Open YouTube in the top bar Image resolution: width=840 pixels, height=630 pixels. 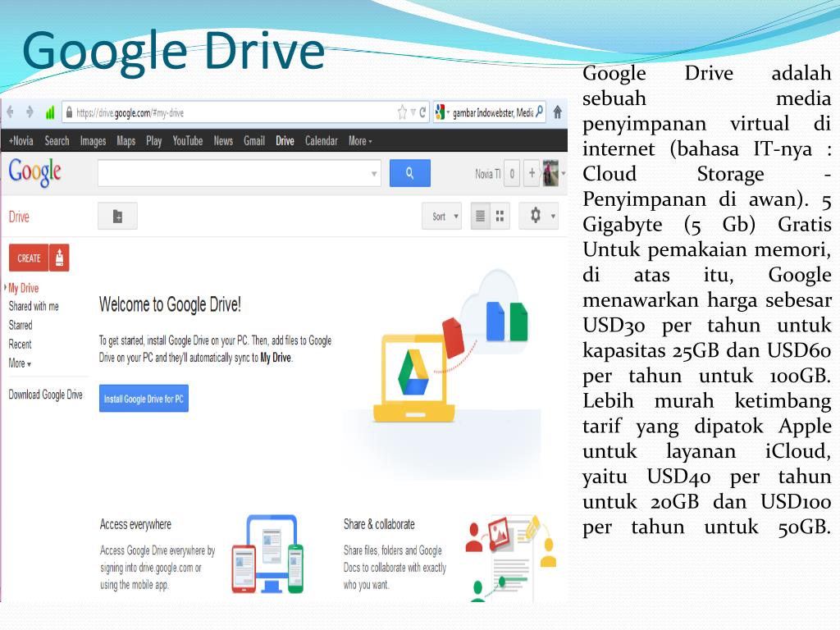[188, 141]
